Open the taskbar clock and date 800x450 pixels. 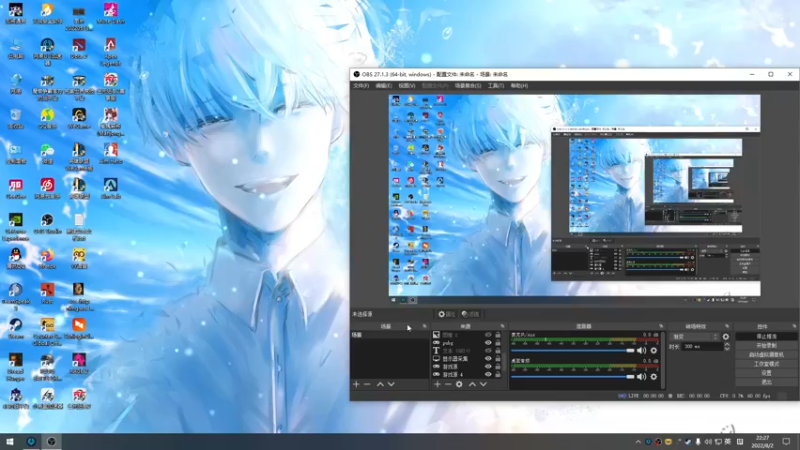pos(762,442)
